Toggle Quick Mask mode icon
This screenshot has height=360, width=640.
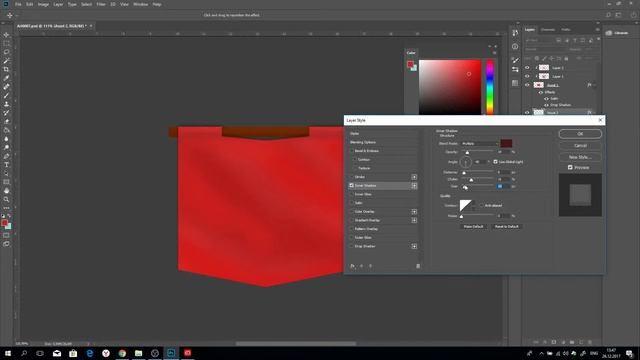point(6,235)
